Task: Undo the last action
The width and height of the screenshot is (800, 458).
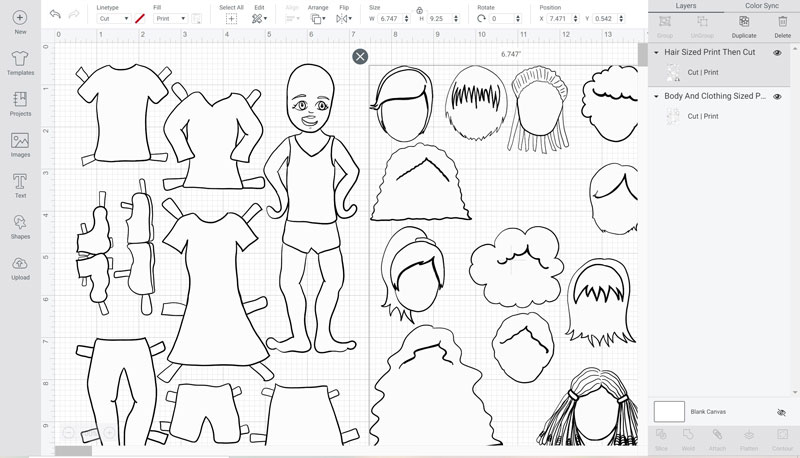Action: (55, 14)
